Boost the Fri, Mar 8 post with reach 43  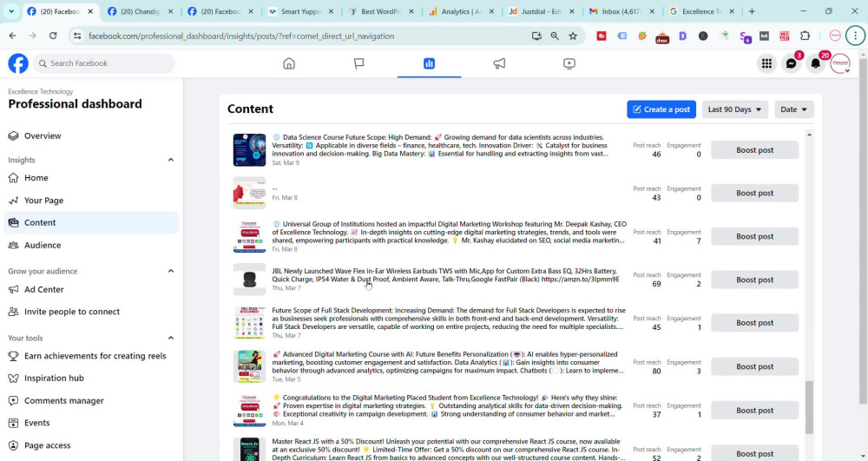754,193
